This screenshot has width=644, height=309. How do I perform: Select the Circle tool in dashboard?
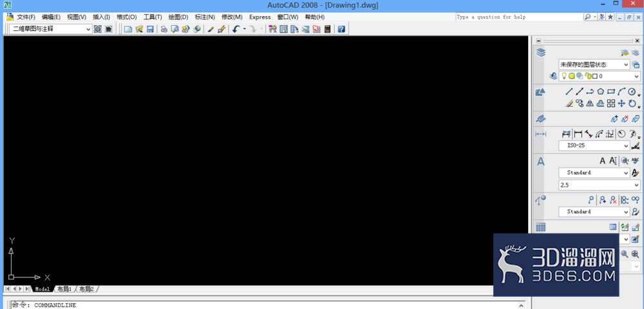(x=632, y=92)
